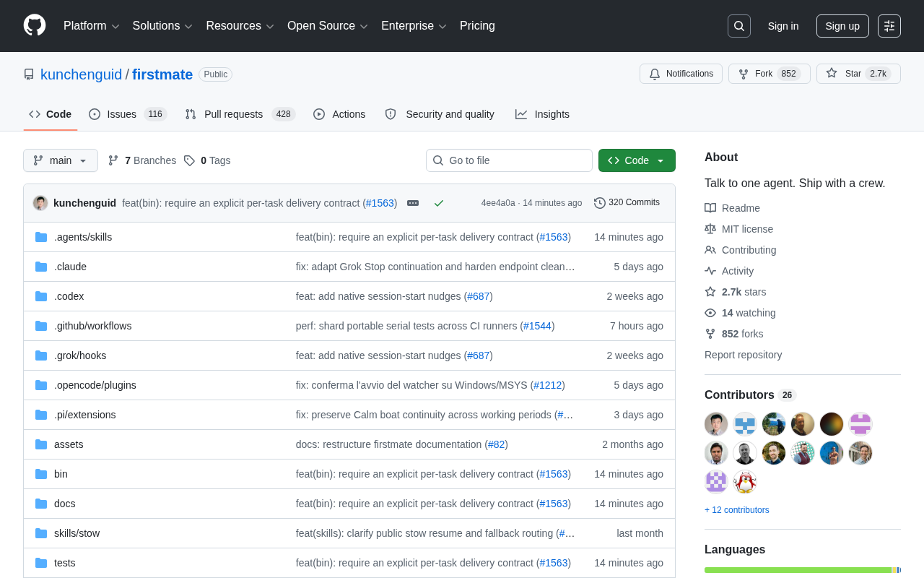Open the search magnifier button in header
Image resolution: width=924 pixels, height=578 pixels.
739,26
